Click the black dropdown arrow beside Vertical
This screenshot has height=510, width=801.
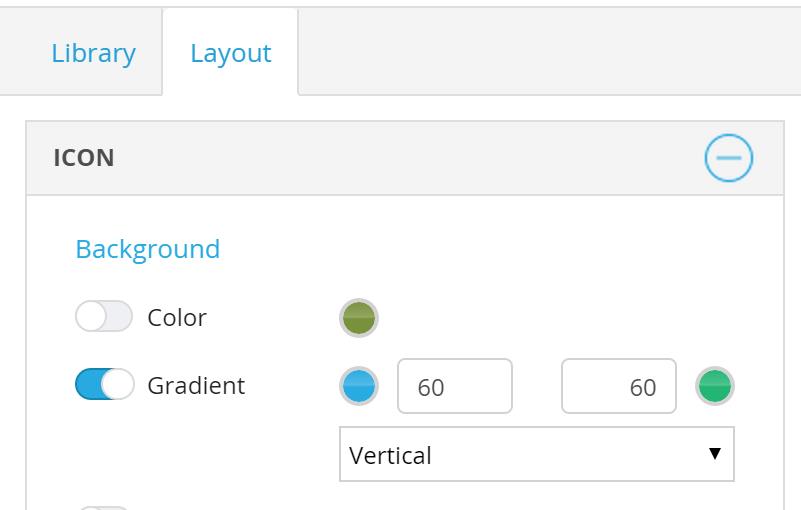click(x=714, y=453)
